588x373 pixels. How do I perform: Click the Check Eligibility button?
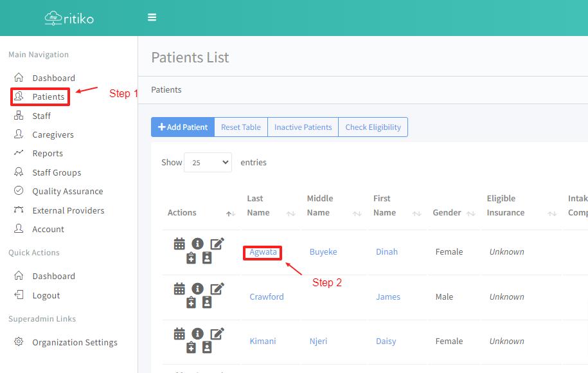point(373,127)
